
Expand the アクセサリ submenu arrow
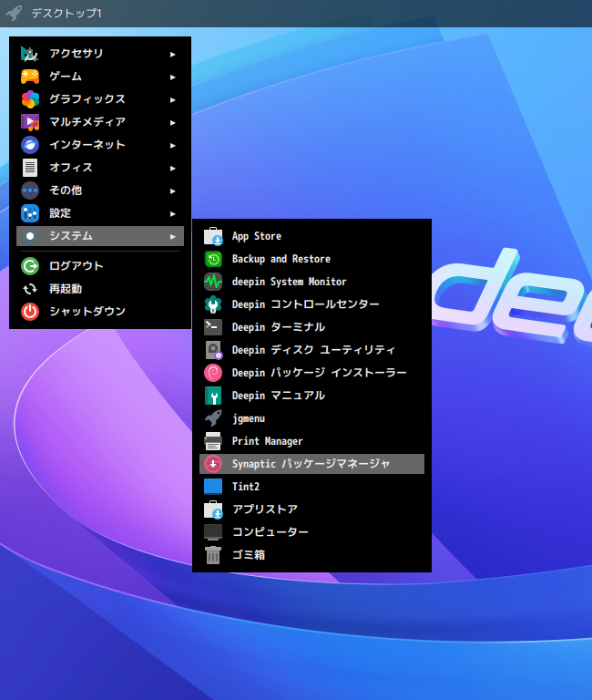[173, 54]
